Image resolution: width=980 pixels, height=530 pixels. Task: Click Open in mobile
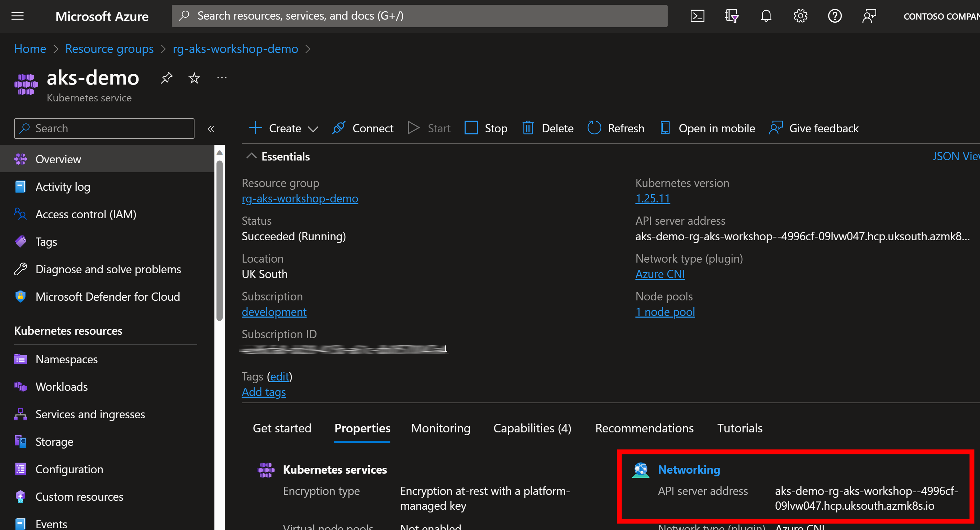(708, 129)
